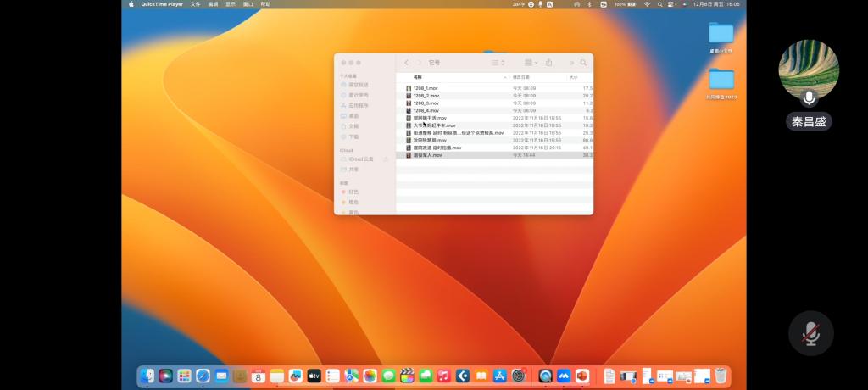Click the 秦昌盛 participant avatar

pyautogui.click(x=809, y=70)
